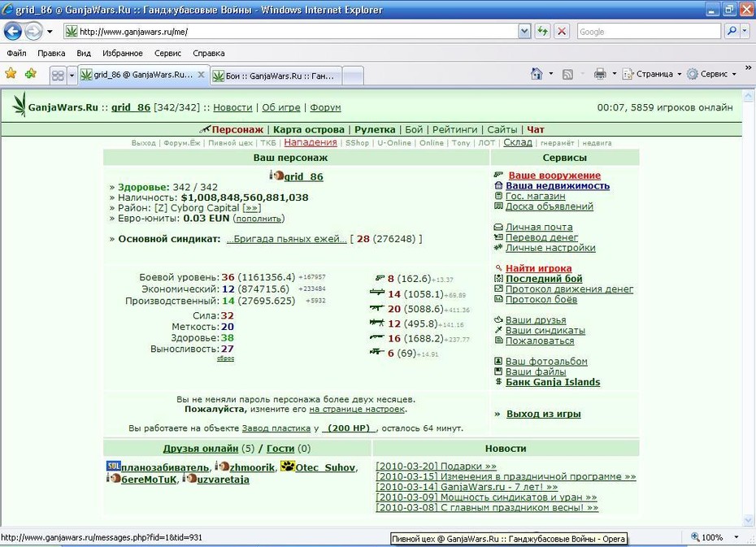The image size is (756, 547).
Task: Click the Найти игрока magnifier icon
Action: (499, 268)
